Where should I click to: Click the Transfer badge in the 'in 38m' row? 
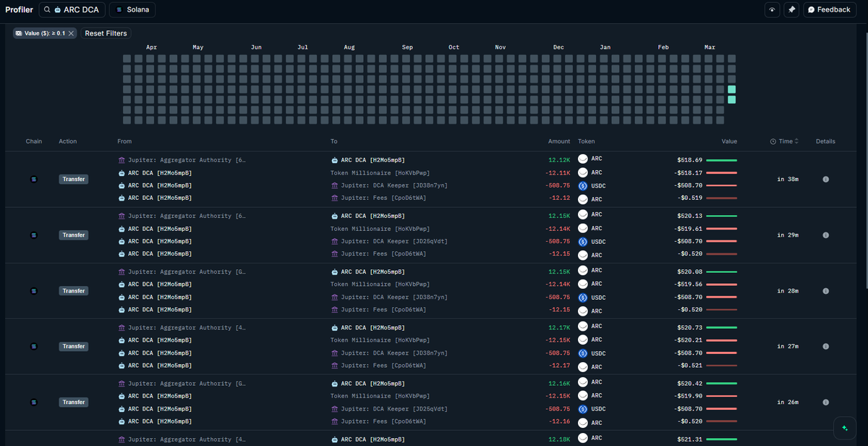tap(74, 179)
